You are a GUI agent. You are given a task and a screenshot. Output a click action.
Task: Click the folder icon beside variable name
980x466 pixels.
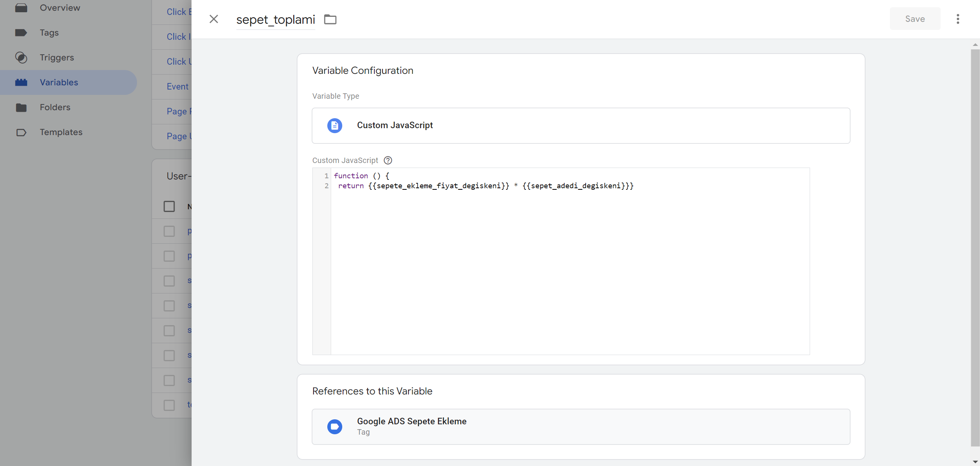(x=330, y=19)
